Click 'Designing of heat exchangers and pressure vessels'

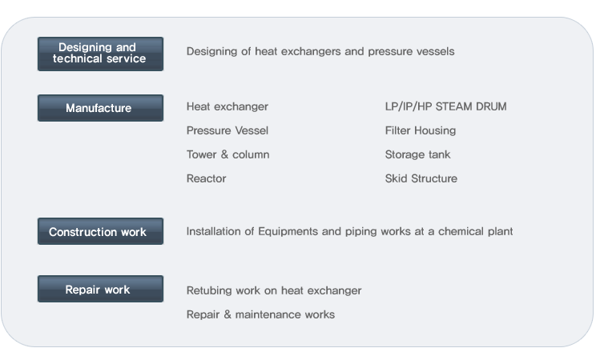coord(320,51)
